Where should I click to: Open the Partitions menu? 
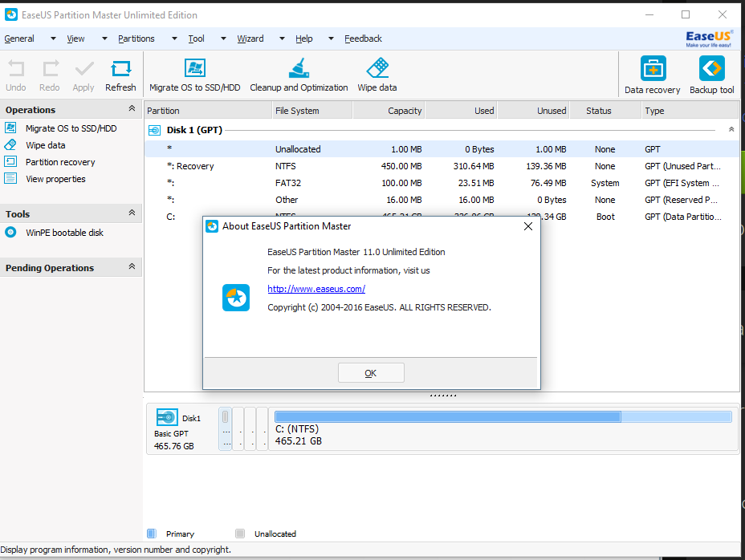(136, 39)
